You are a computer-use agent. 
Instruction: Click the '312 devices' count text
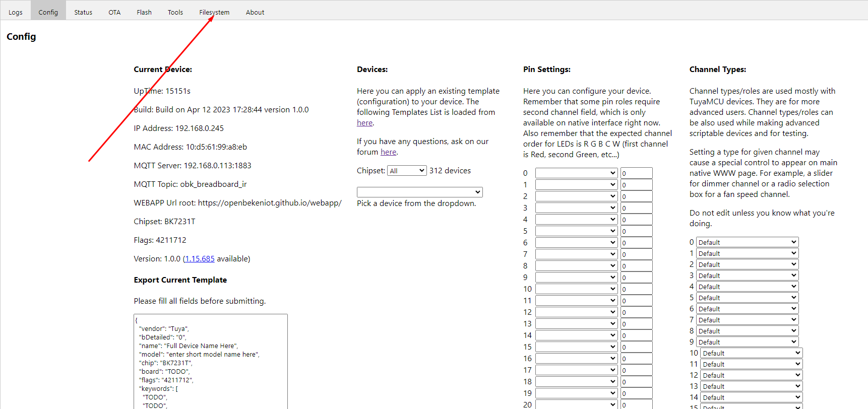point(450,171)
